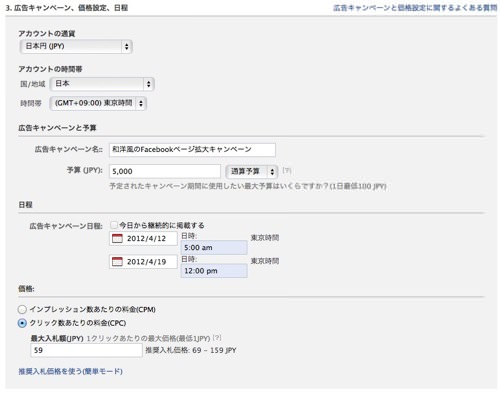Viewport: 500px width, 393px height.
Task: Open the budget type dropdown 通算予算
Action: (x=252, y=171)
